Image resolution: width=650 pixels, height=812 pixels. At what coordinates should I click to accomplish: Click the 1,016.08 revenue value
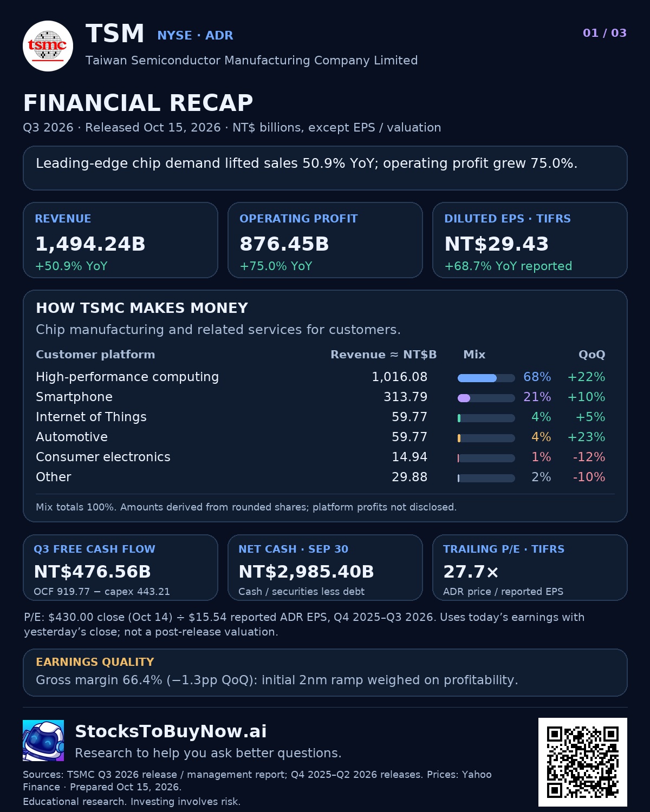(399, 377)
